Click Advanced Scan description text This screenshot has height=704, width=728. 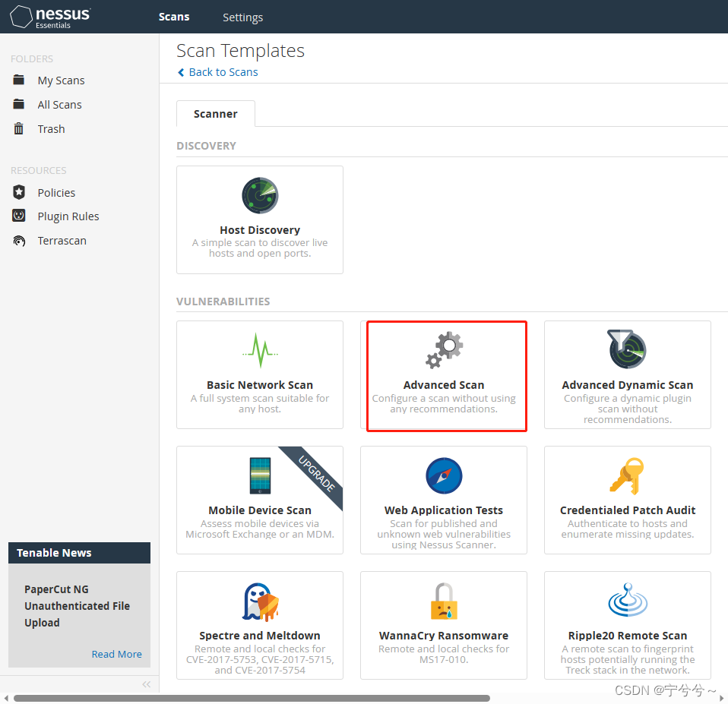[444, 404]
